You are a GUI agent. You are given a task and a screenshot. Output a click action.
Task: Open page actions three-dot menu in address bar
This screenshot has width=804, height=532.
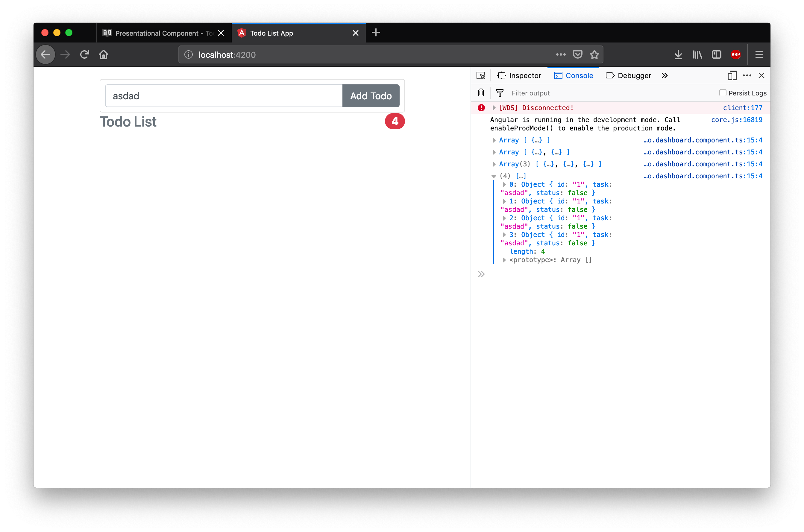561,55
